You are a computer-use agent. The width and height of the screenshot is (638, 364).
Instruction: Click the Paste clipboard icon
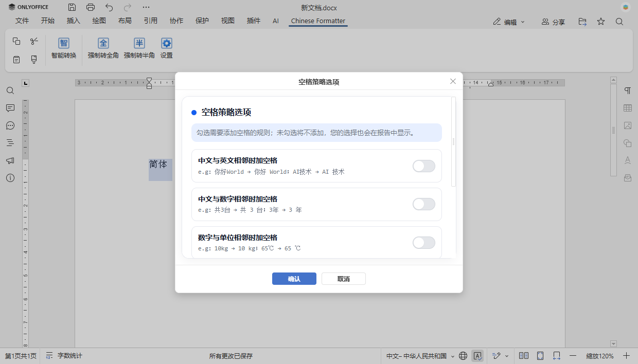click(x=16, y=59)
